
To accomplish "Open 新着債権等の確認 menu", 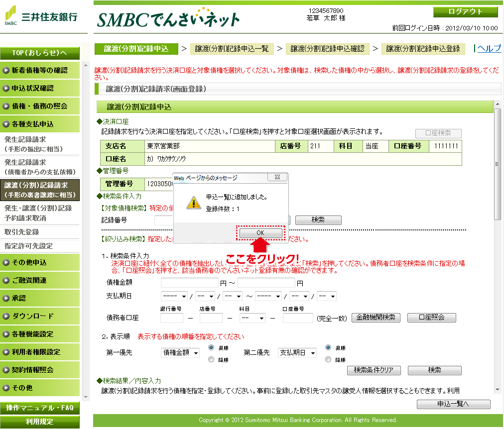I will pos(40,70).
